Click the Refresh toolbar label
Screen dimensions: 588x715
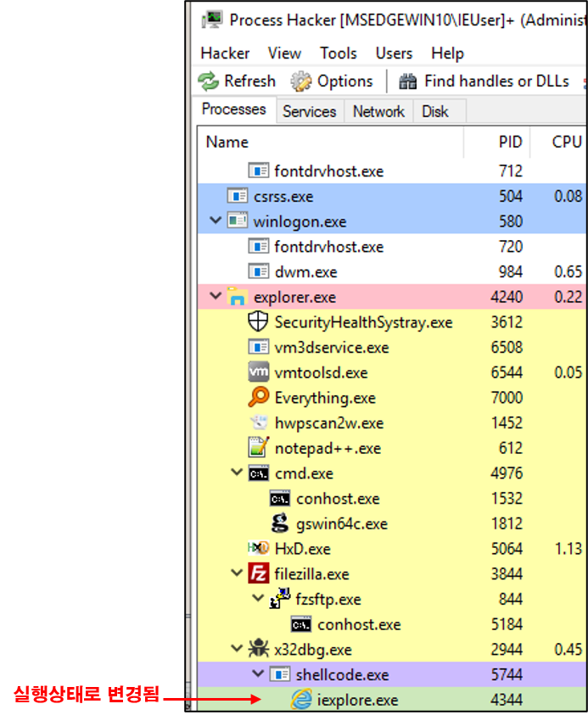coord(250,81)
